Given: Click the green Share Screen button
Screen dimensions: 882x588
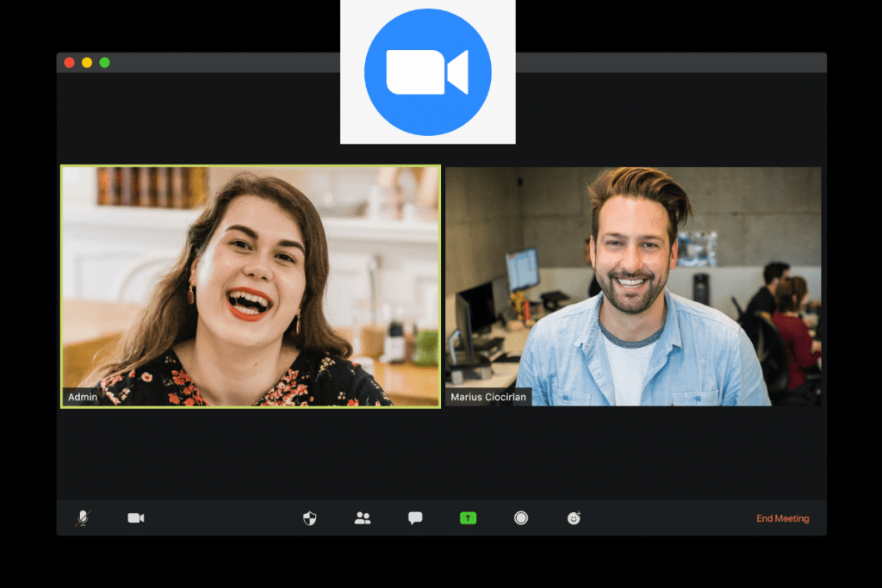Looking at the screenshot, I should pos(468,518).
